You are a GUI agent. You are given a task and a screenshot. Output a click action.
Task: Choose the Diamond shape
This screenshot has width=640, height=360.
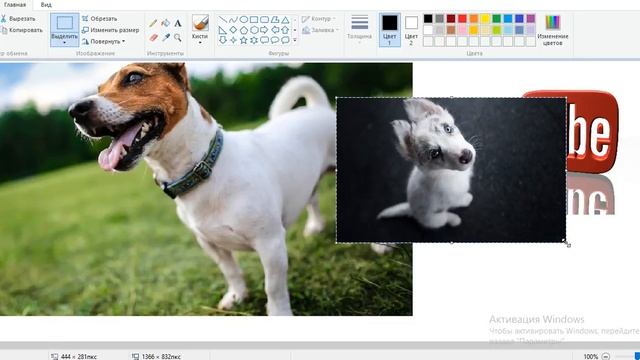click(x=233, y=30)
